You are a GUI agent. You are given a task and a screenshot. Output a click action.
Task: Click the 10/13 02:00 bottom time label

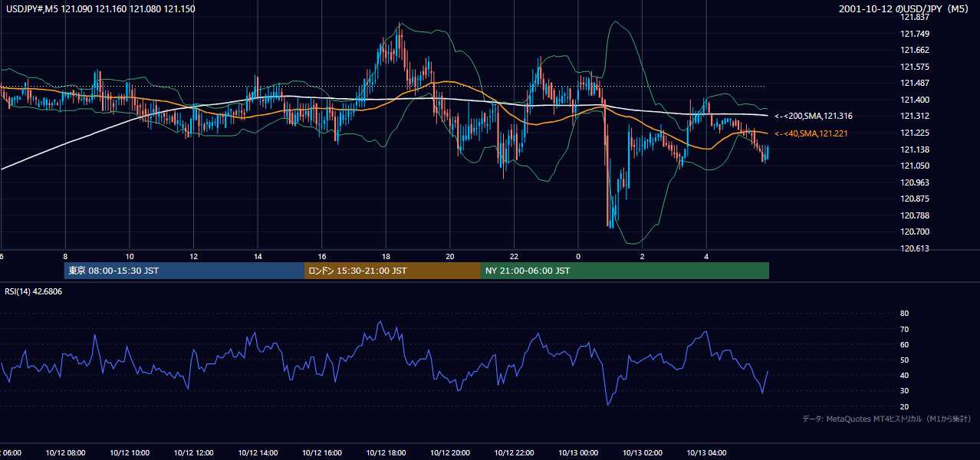pos(643,452)
